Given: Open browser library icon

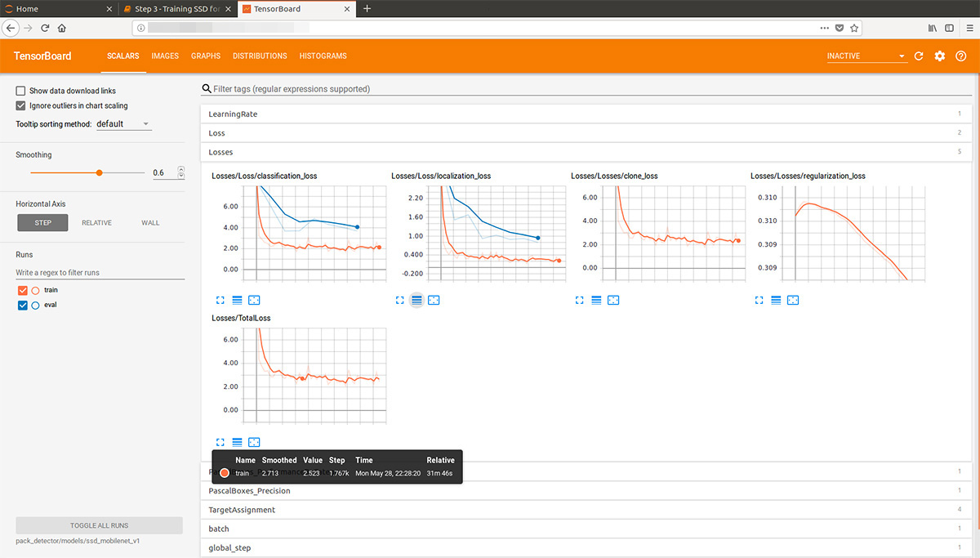Looking at the screenshot, I should [932, 28].
